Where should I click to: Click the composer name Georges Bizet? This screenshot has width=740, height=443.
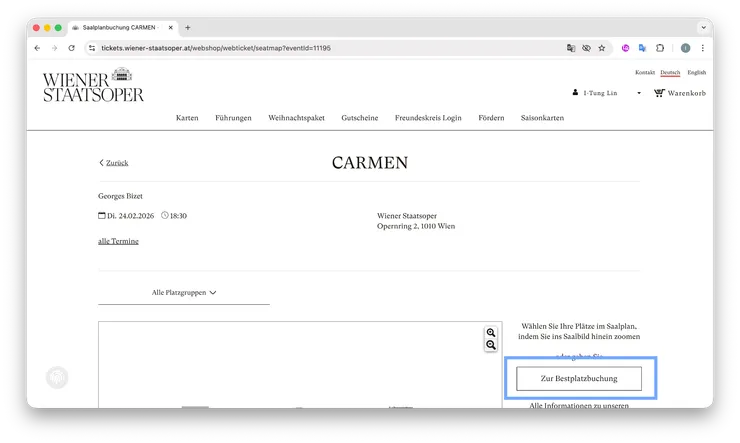tap(120, 196)
